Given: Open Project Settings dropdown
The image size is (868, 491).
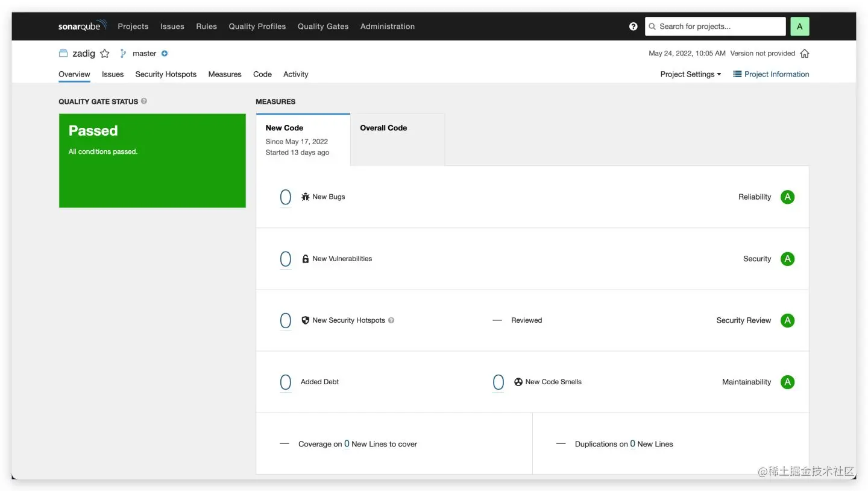Looking at the screenshot, I should point(691,74).
